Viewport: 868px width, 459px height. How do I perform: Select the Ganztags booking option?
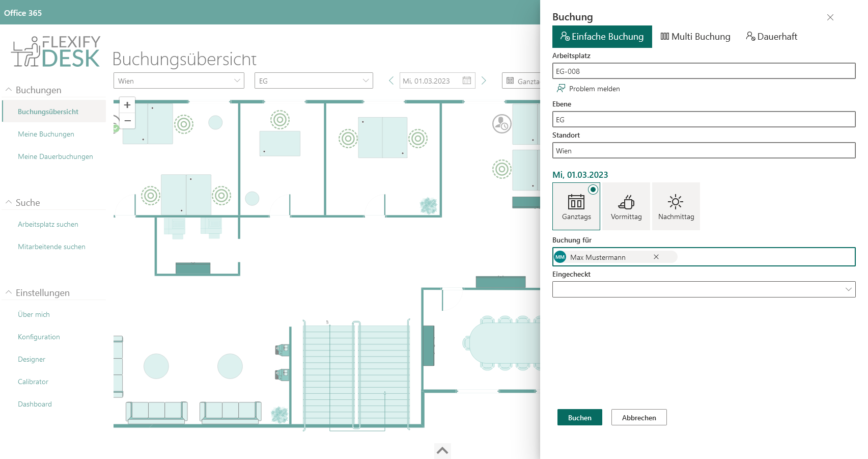(576, 206)
